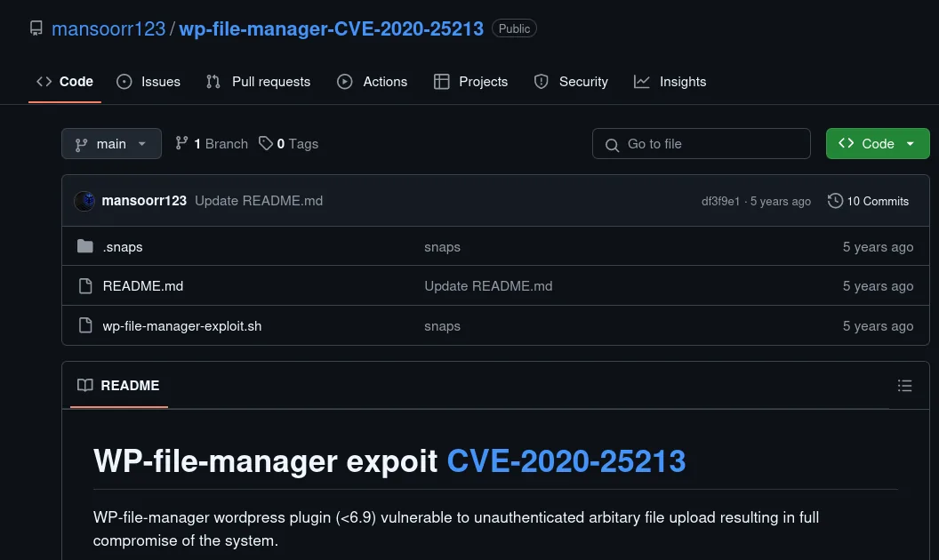Click the magnifier icon in Go to file
The width and height of the screenshot is (939, 560).
pyautogui.click(x=612, y=145)
